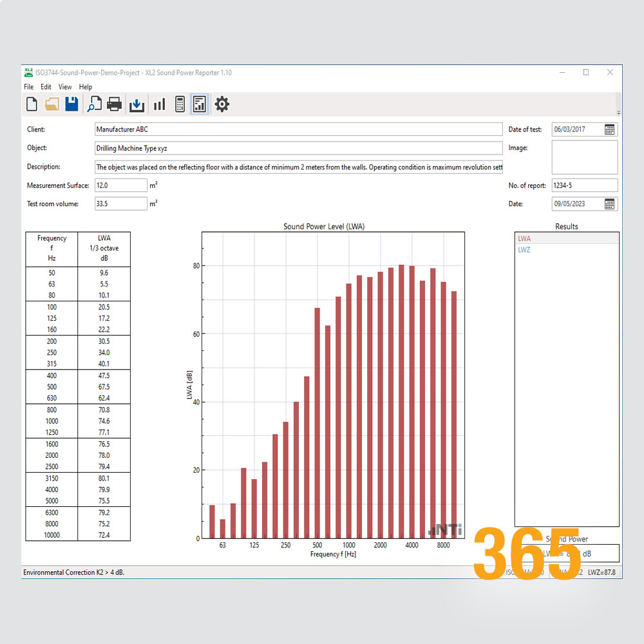Open print preview using the magnifier-page icon

(x=95, y=104)
